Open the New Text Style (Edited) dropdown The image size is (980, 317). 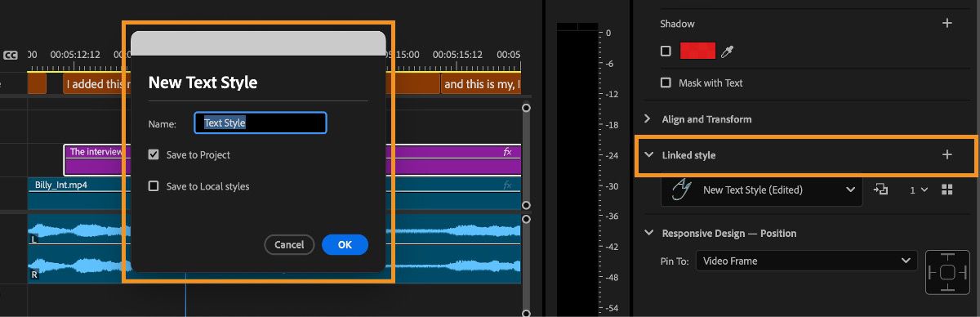click(760, 190)
